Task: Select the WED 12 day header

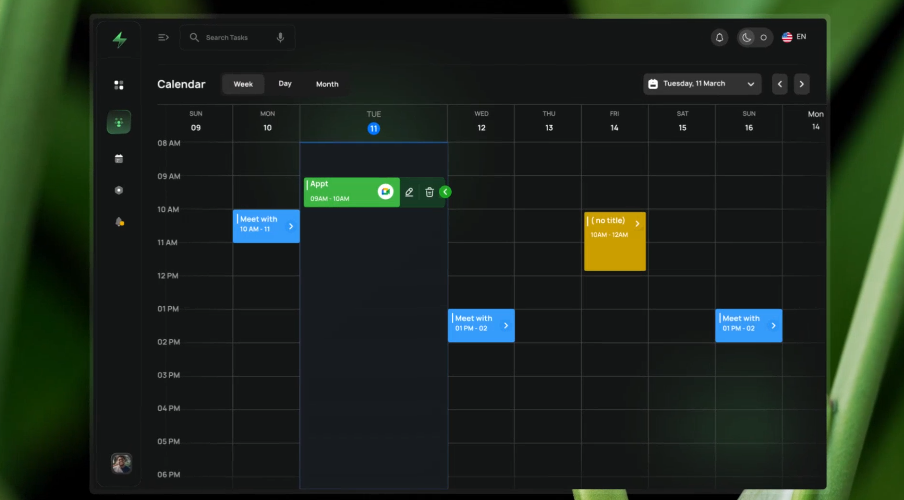Action: 481,121
